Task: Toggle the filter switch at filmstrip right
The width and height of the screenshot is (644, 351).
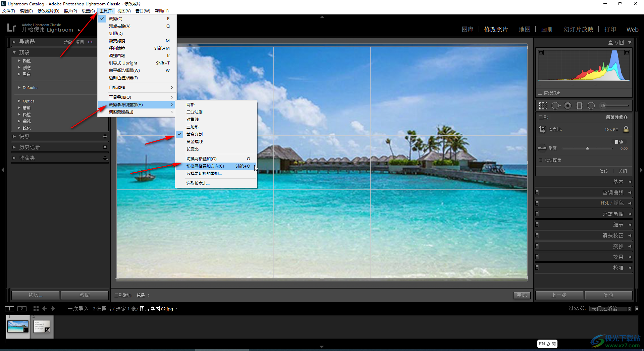Action: point(637,308)
